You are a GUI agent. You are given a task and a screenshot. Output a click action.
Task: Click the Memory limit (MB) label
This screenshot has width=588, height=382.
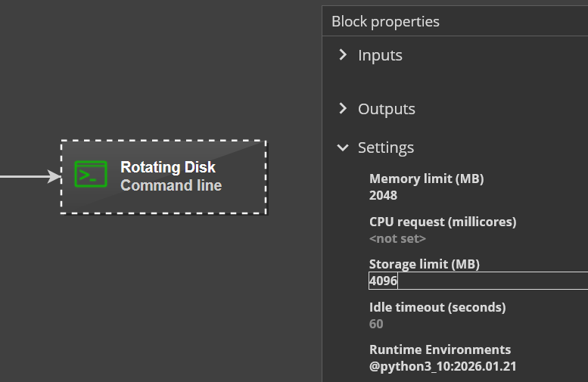click(426, 179)
